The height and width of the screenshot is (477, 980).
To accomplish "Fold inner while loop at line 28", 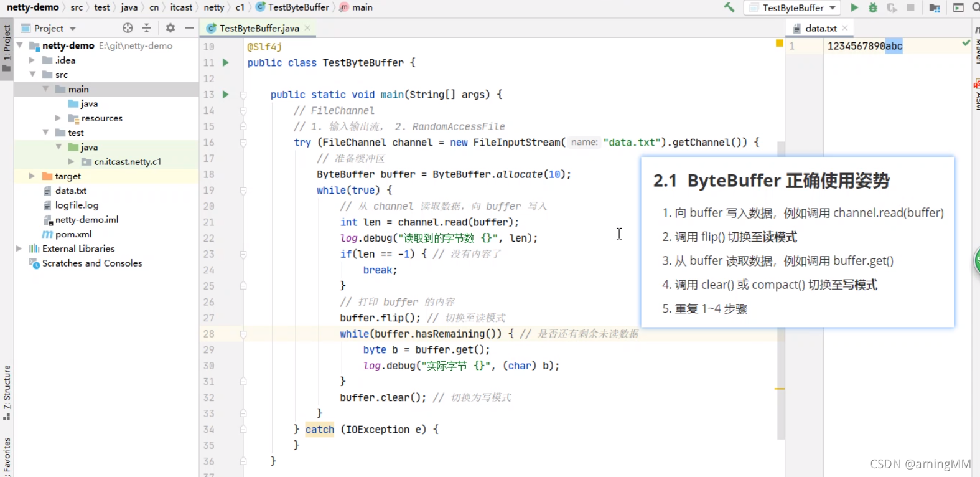I will [x=243, y=334].
